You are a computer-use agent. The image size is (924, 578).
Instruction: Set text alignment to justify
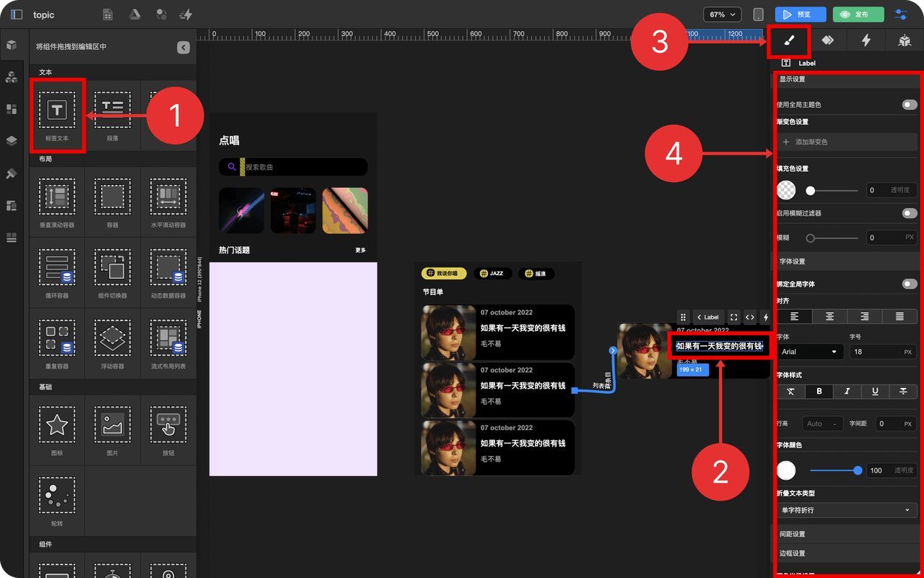pos(900,316)
